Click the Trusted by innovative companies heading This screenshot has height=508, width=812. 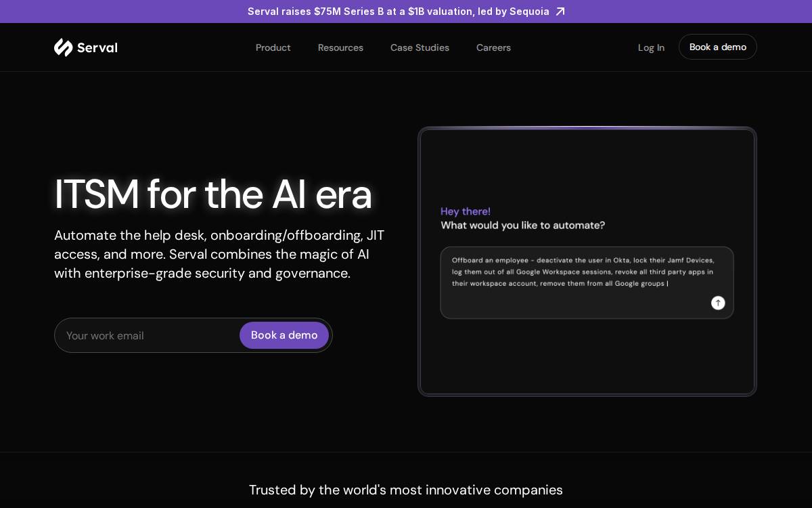point(406,490)
